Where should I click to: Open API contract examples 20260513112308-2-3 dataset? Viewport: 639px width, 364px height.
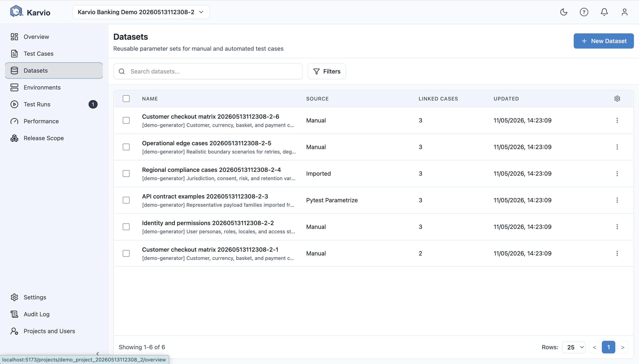(205, 197)
